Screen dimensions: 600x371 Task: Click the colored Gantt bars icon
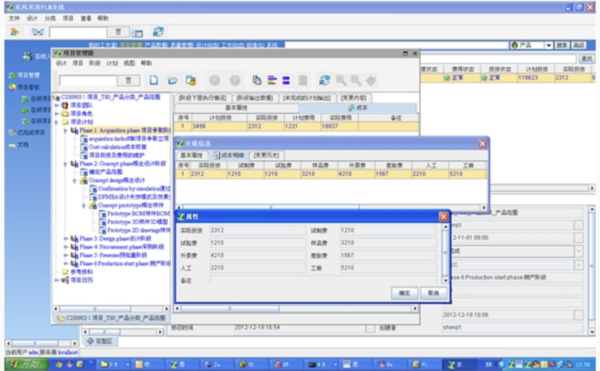(x=272, y=80)
